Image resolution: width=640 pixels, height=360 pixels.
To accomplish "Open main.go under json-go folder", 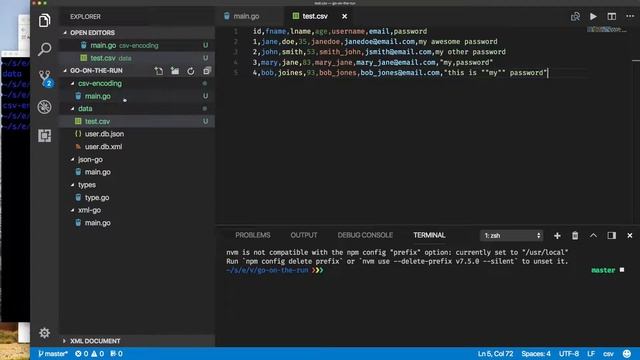I will coord(137,172).
